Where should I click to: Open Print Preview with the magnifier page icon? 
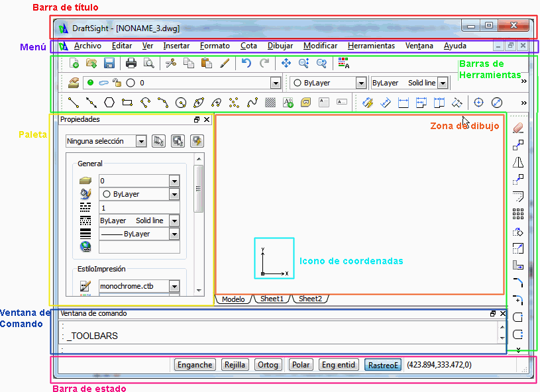pos(149,63)
